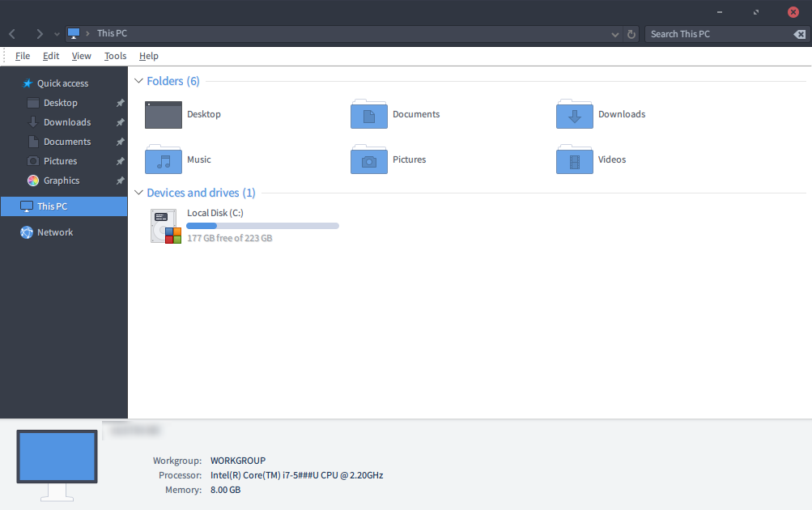Toggle the pin next to Downloads in sidebar
Image resolution: width=812 pixels, height=510 pixels.
coord(120,122)
